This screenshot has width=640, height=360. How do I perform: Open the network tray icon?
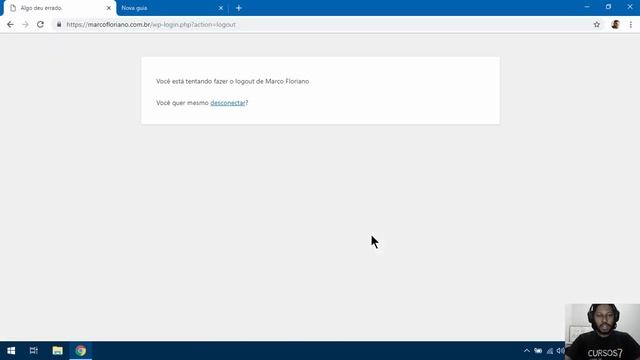click(x=550, y=351)
